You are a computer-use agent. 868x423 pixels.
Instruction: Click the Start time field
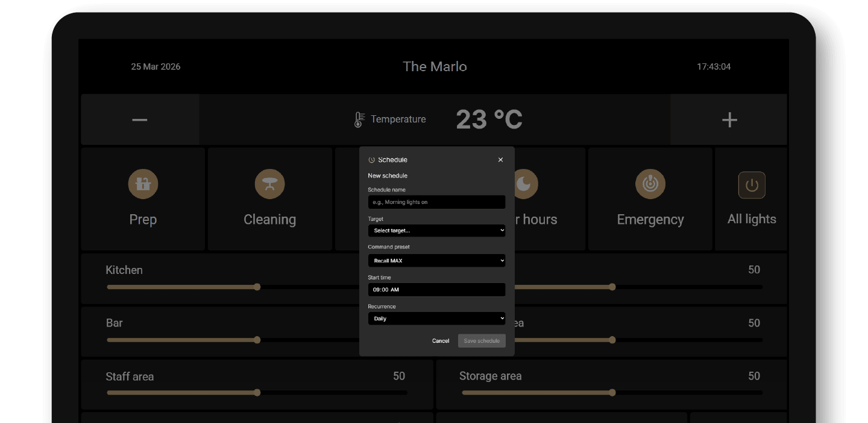[x=436, y=290]
